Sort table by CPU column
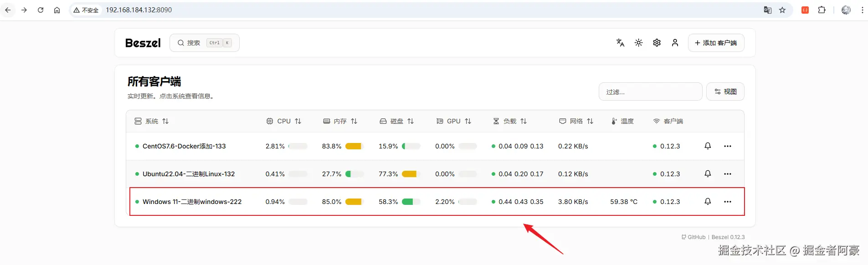The image size is (868, 265). [x=283, y=121]
